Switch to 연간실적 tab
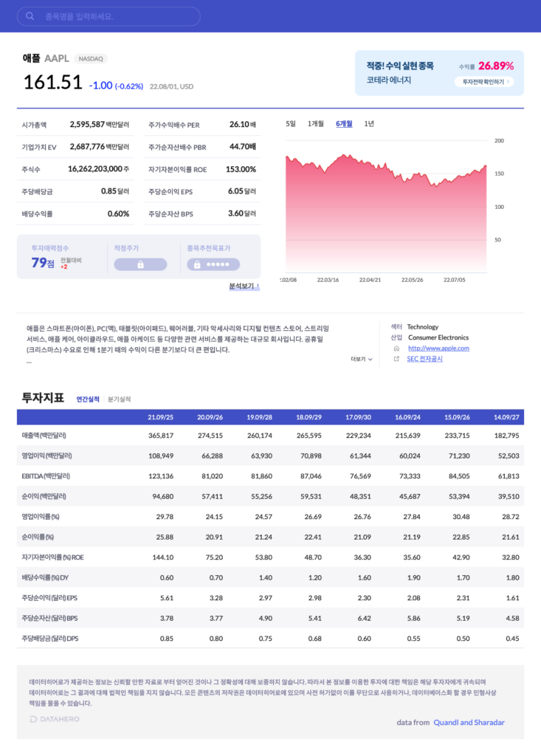The height and width of the screenshot is (756, 541). (88, 399)
